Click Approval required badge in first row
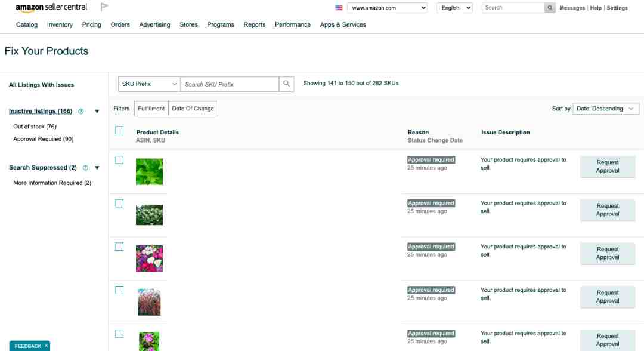Image resolution: width=644 pixels, height=351 pixels. tap(431, 160)
